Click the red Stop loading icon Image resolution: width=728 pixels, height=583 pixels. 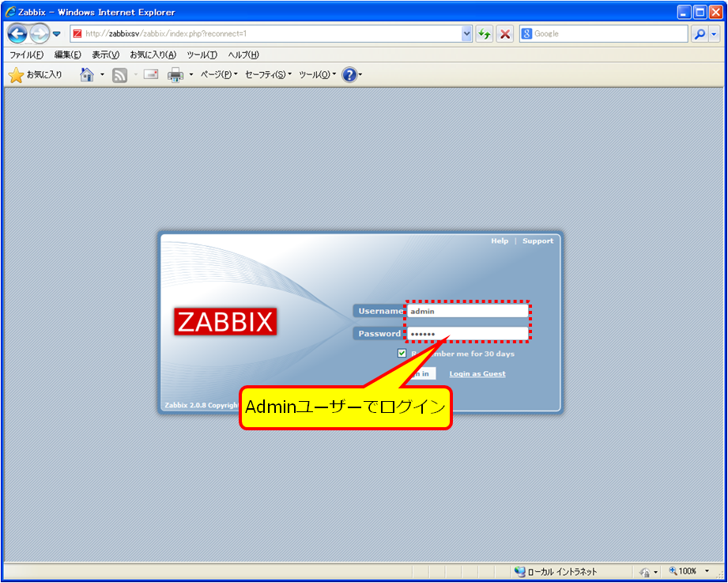pos(504,34)
